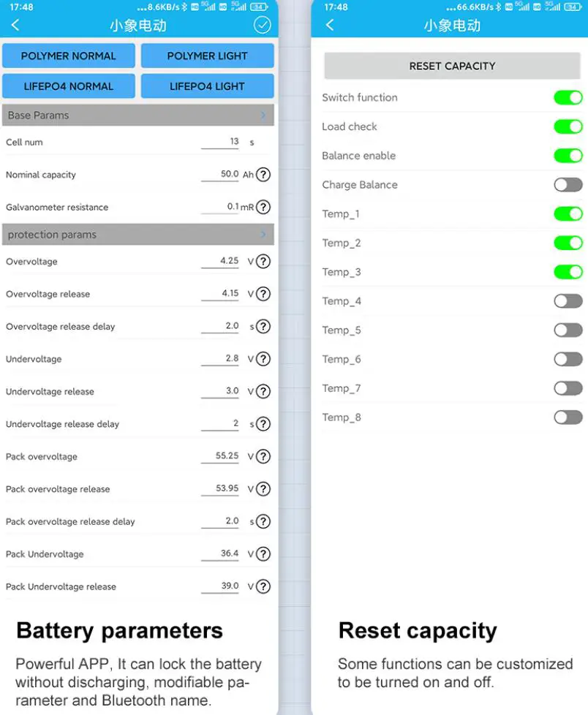Open help for Undervoltage release delay
Viewport: 588px width, 715px height.
263,424
